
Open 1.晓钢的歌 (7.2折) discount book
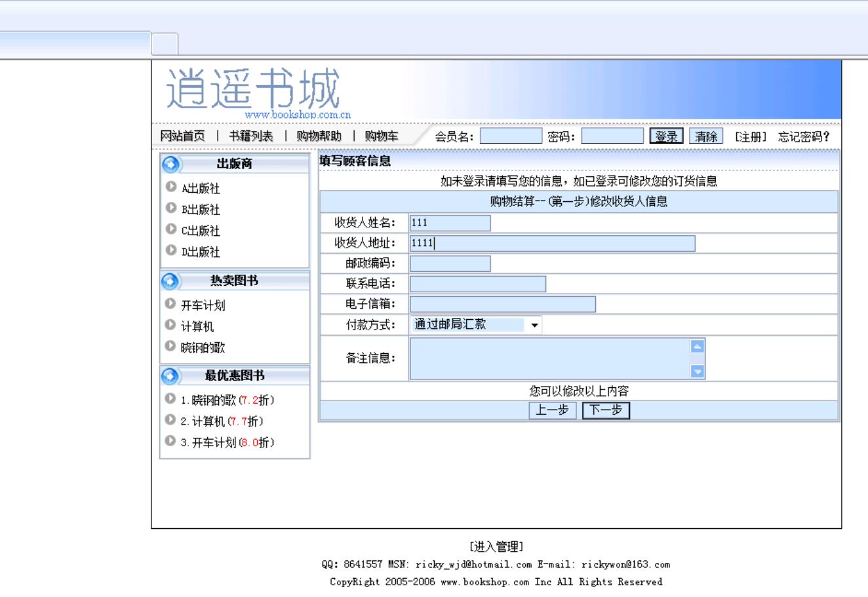coord(227,400)
